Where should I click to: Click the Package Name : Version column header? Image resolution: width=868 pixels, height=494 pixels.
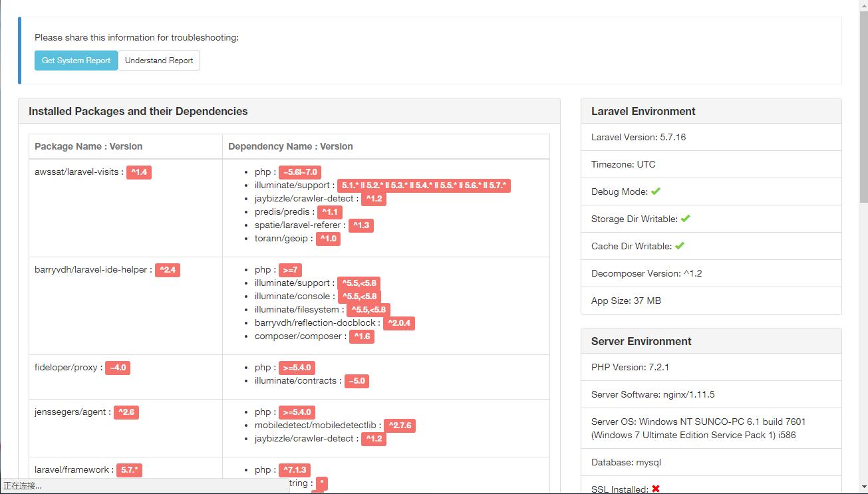(88, 146)
